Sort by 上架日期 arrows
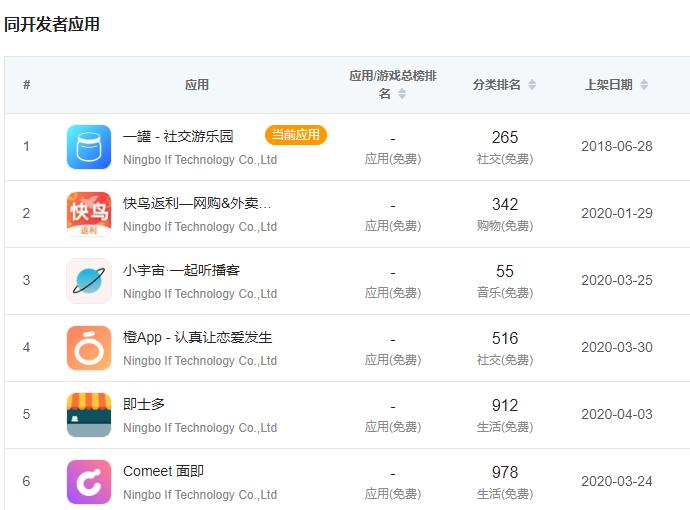 [x=644, y=84]
